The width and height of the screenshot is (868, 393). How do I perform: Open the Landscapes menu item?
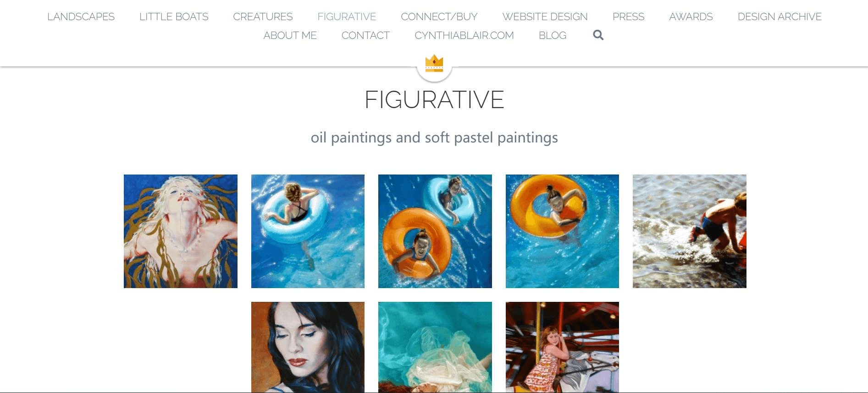click(x=81, y=16)
